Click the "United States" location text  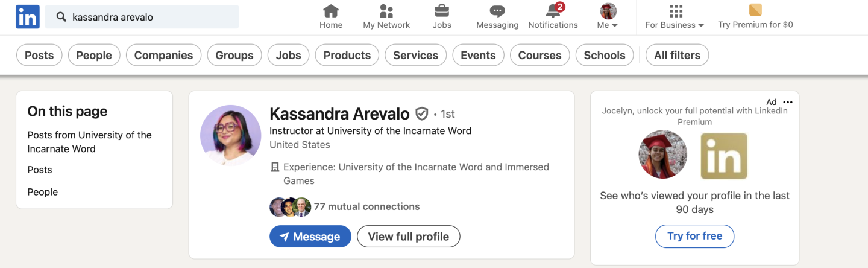300,145
